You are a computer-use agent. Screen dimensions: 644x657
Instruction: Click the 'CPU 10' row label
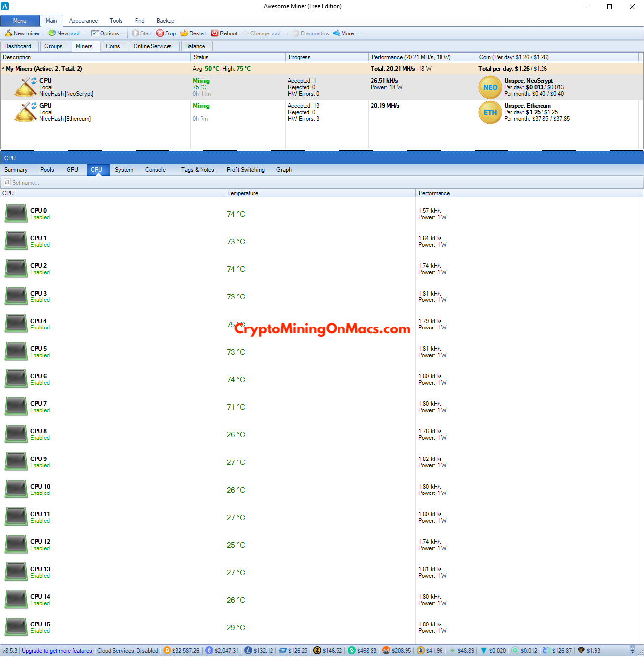point(40,487)
